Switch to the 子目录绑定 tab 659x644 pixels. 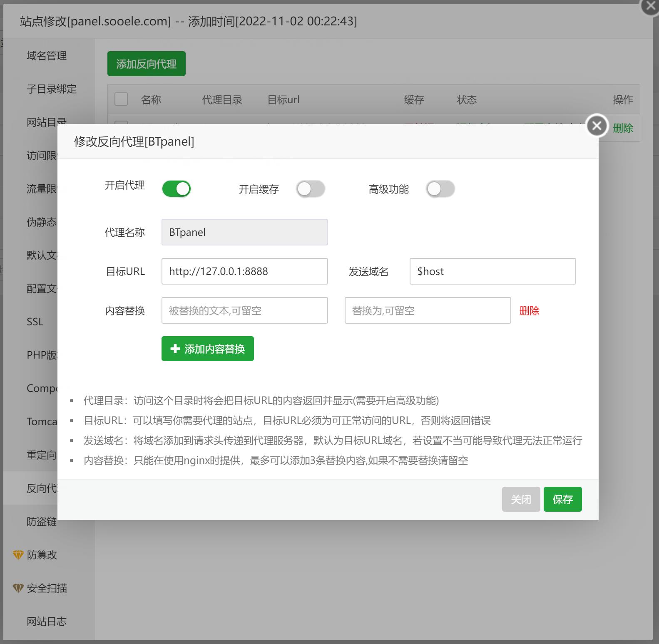point(52,89)
